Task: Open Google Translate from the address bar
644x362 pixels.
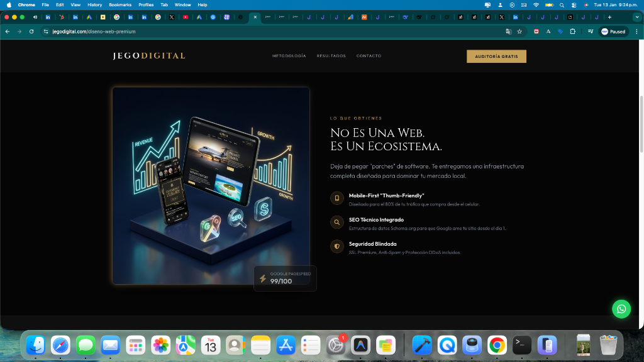Action: (x=508, y=31)
